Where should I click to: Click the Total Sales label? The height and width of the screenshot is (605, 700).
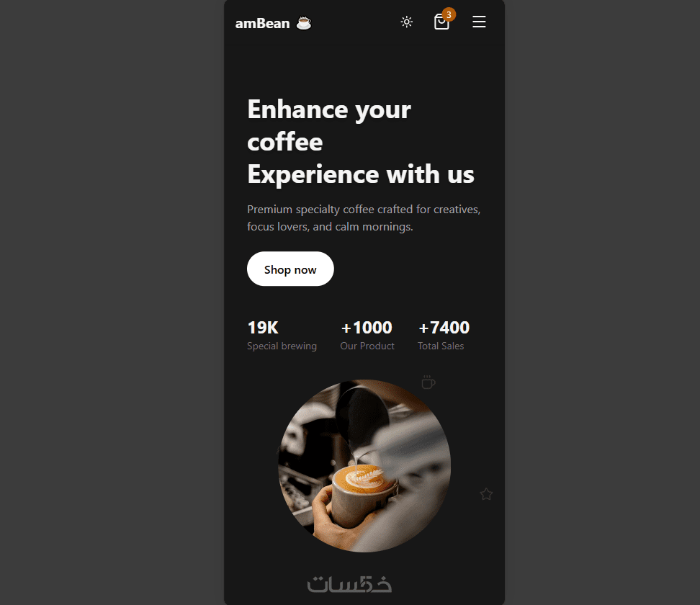click(x=441, y=346)
